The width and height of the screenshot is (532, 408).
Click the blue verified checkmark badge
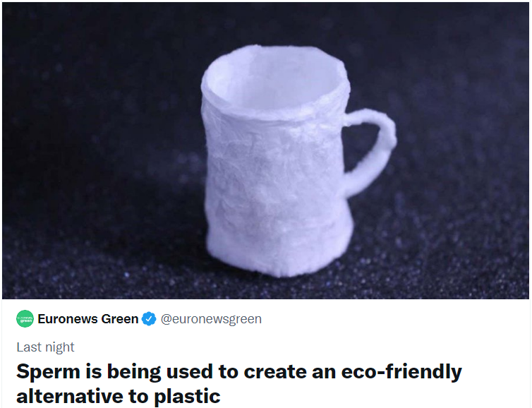point(149,319)
